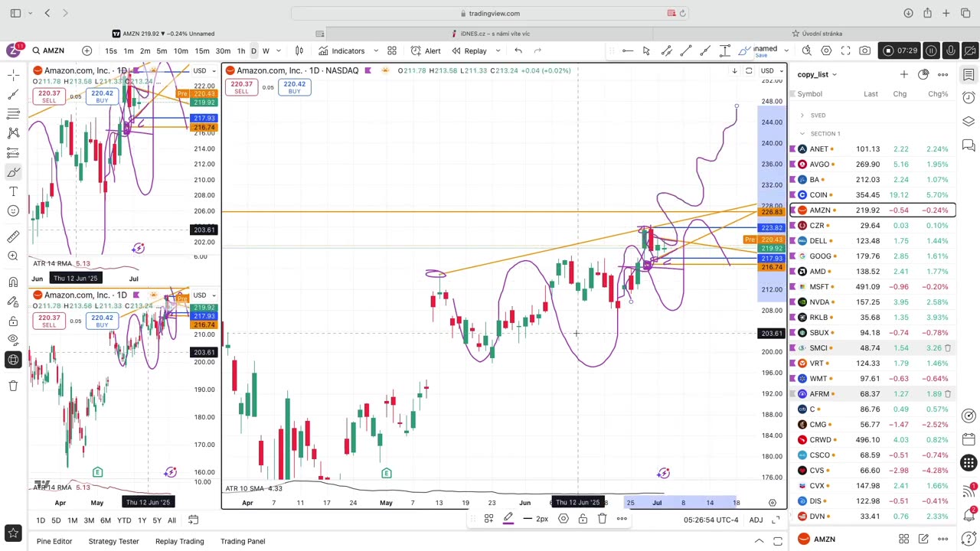Toggle lock all drawing tools

pos(13,321)
